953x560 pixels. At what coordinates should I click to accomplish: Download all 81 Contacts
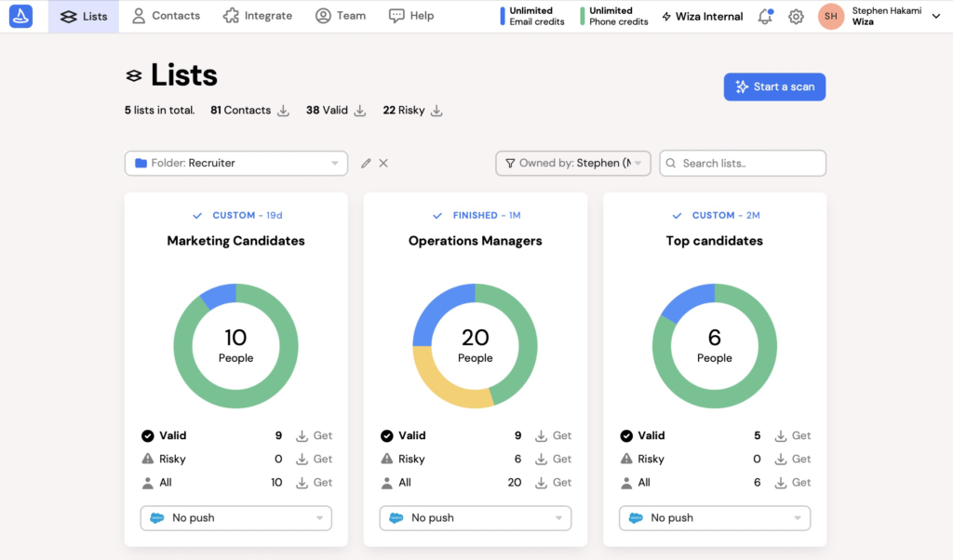point(283,111)
